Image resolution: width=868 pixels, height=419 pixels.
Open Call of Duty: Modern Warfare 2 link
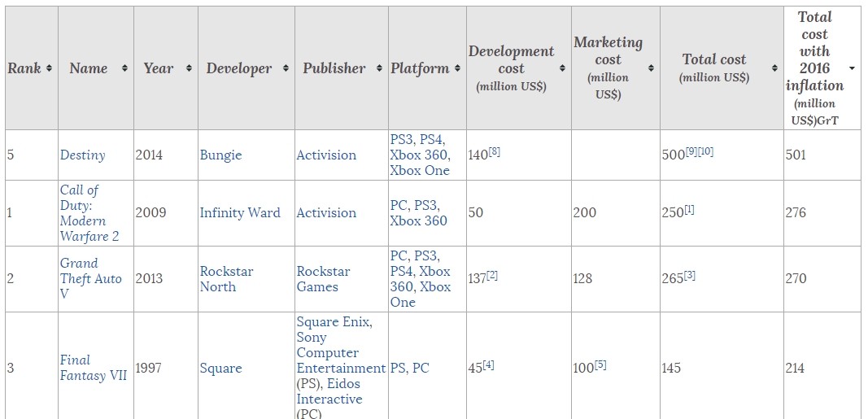point(89,213)
